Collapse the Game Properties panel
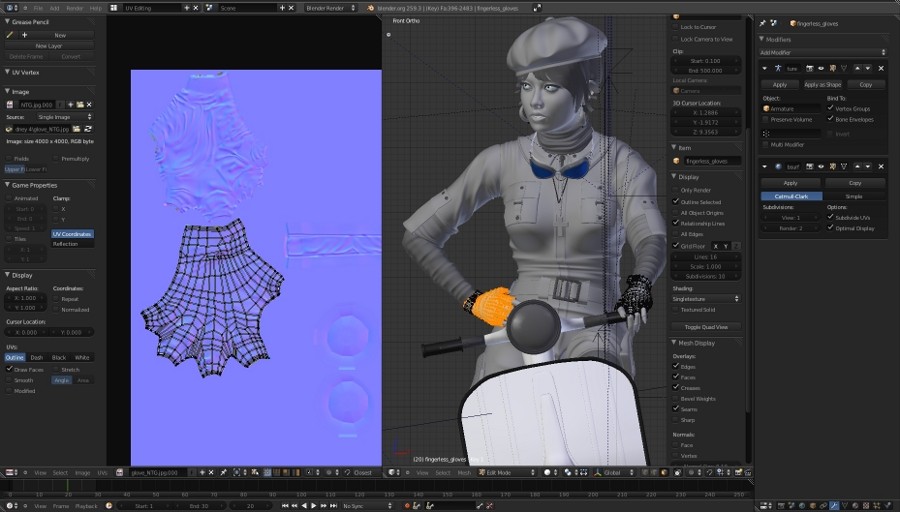 (x=7, y=185)
